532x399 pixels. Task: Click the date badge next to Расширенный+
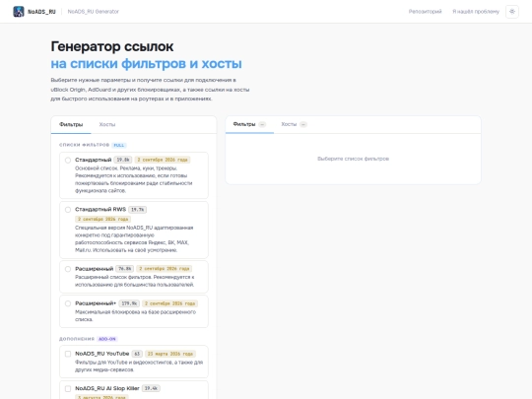click(x=169, y=303)
